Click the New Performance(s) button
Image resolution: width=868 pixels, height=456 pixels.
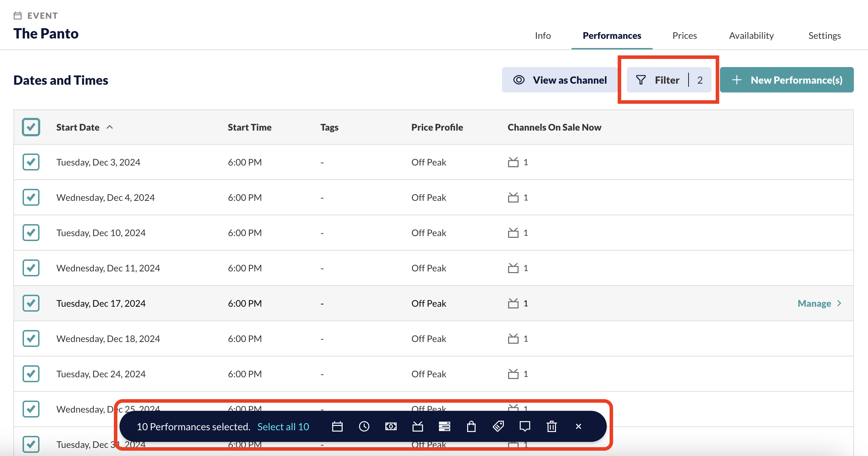[x=787, y=80]
